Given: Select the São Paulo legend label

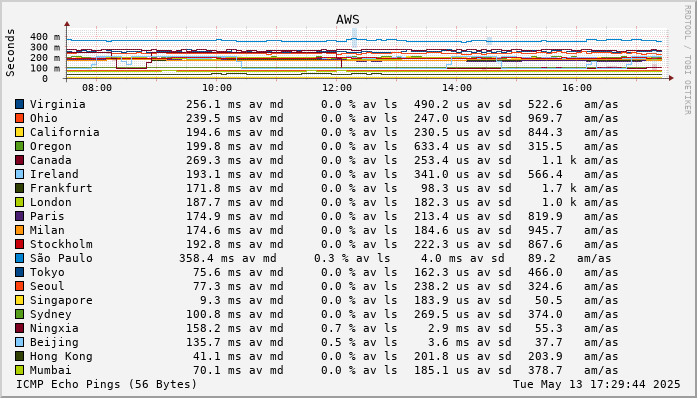Looking at the screenshot, I should (x=61, y=258).
